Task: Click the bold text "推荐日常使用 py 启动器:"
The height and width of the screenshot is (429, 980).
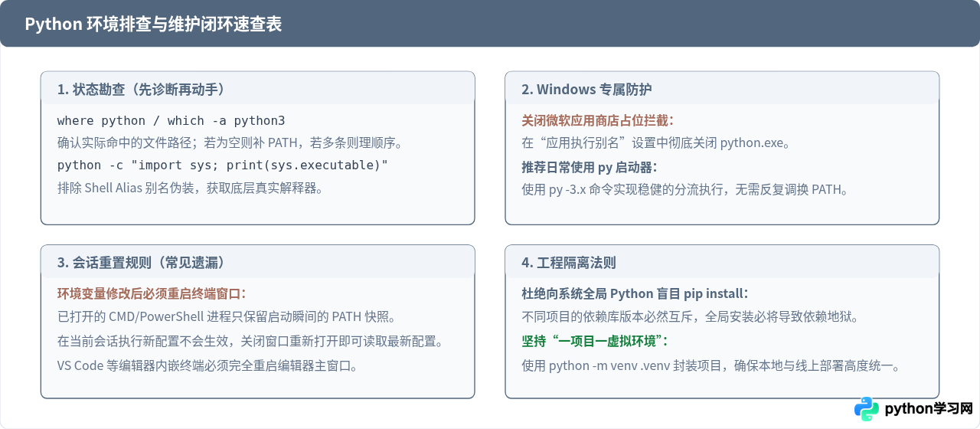Action: click(x=590, y=167)
